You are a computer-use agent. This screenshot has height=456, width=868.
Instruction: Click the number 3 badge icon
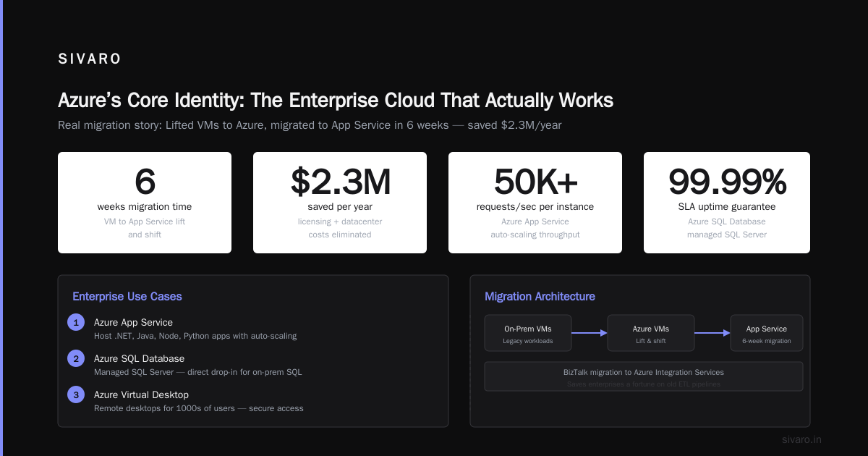(76, 394)
